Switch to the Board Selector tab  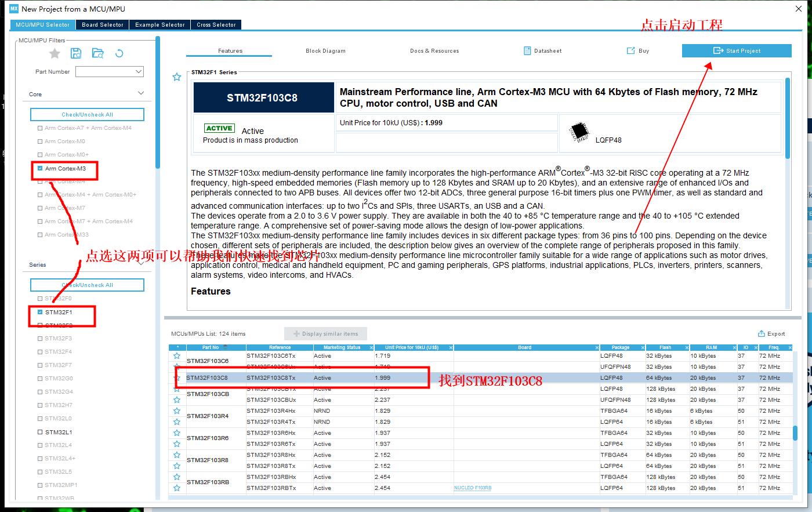coord(103,25)
